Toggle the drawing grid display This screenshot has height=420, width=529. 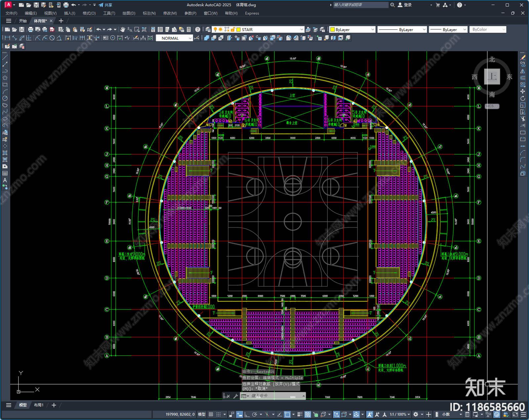pyautogui.click(x=211, y=414)
